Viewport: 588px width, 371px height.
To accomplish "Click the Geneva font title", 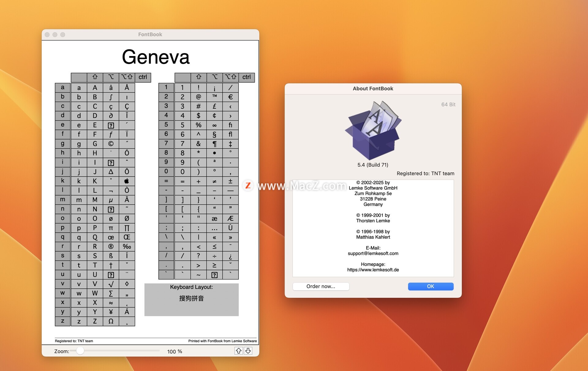I will [x=156, y=57].
